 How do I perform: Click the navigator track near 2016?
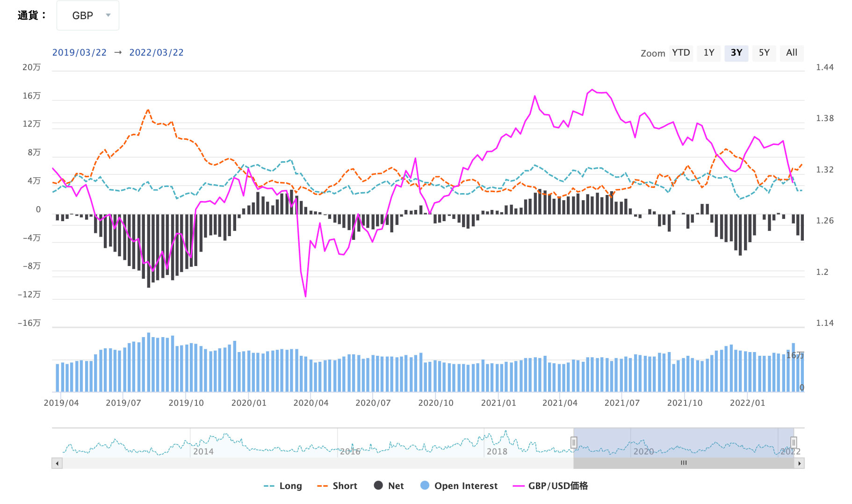[x=350, y=452]
